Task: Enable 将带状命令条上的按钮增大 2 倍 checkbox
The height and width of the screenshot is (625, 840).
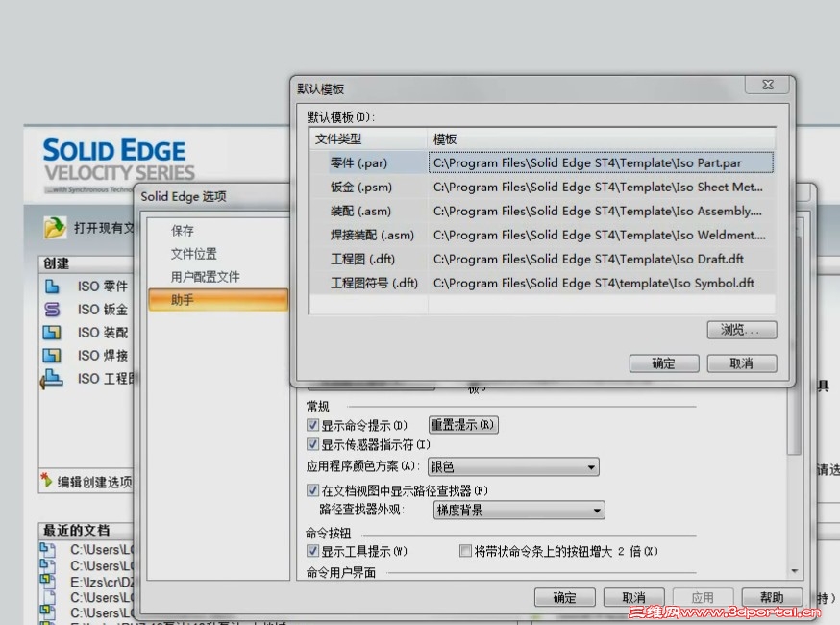Action: [465, 551]
